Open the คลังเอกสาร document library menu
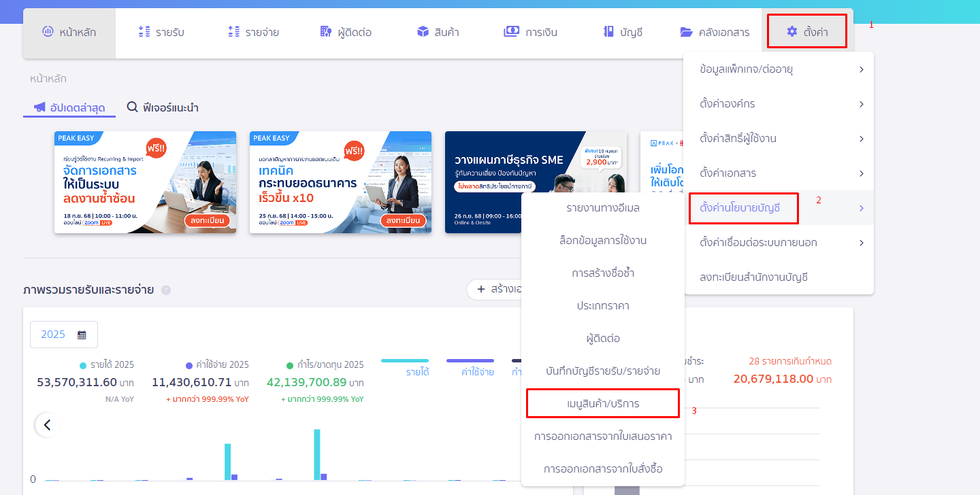 [715, 32]
